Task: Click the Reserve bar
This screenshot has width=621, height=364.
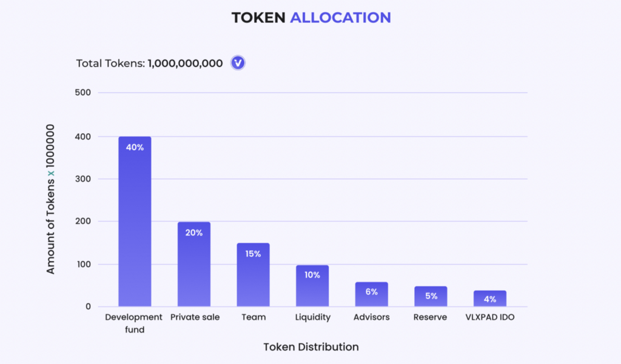Action: pos(431,296)
